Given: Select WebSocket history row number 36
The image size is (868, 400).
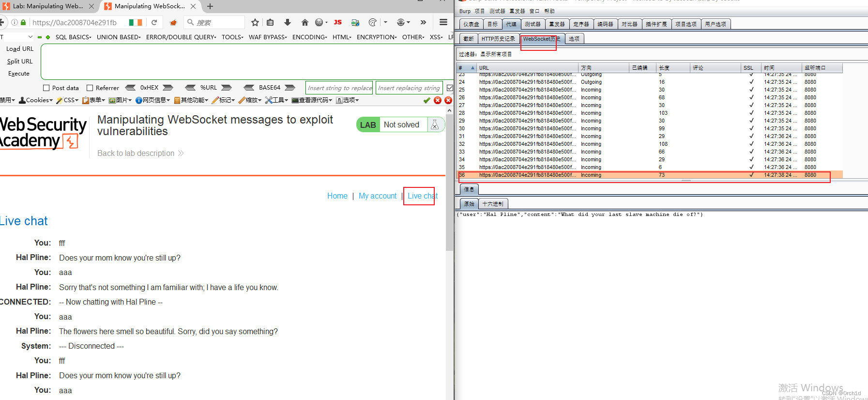Looking at the screenshot, I should pyautogui.click(x=650, y=175).
